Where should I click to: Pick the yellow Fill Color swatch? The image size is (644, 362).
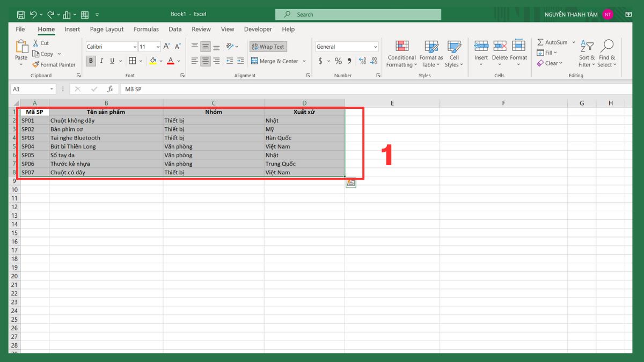pos(153,61)
